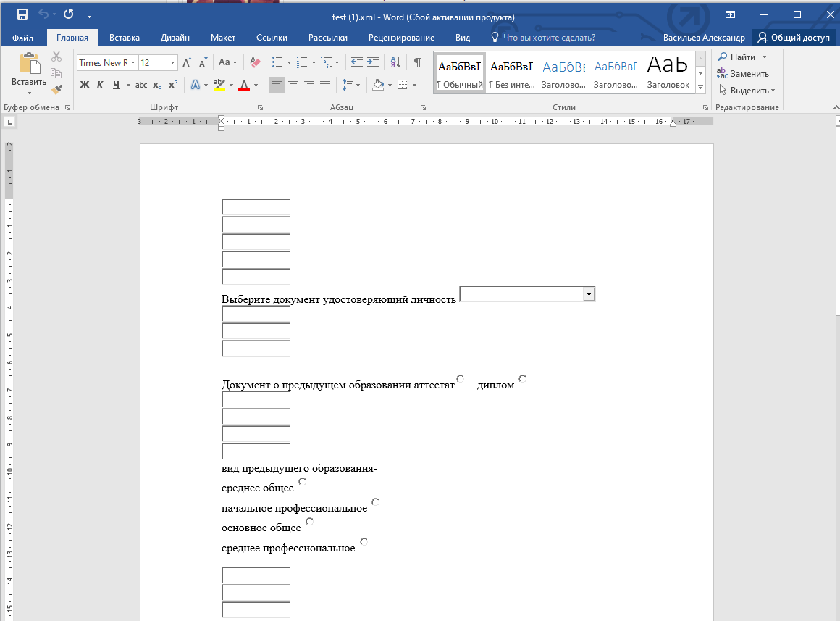Clear all formatting with the eraser icon
This screenshot has width=840, height=621.
(255, 63)
